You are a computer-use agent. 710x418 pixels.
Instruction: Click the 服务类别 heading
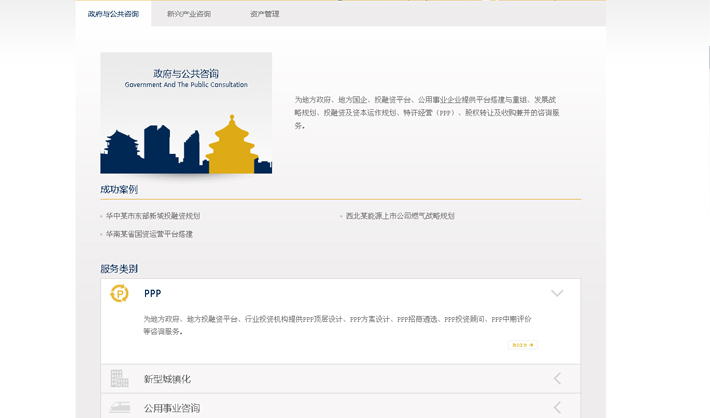click(x=119, y=269)
